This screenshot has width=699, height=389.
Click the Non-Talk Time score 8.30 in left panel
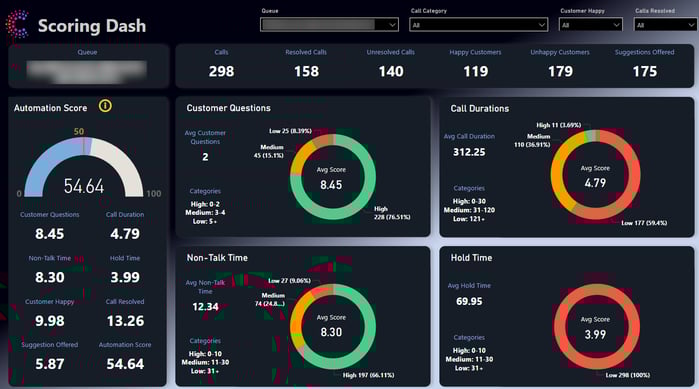pyautogui.click(x=49, y=277)
